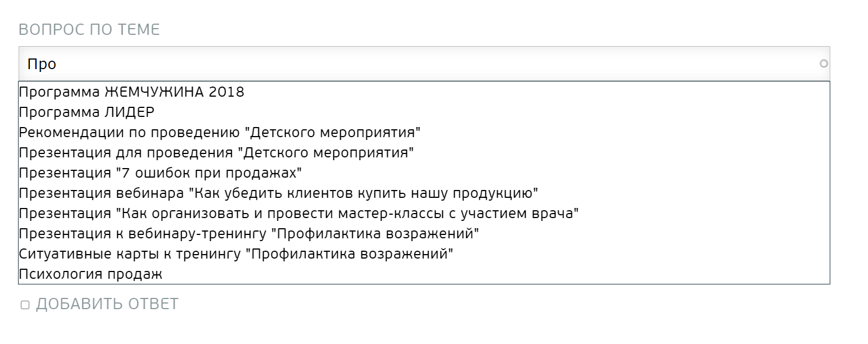
Task: Select "Презентация к вебинару-тренингу Профилактика возражений"
Action: tap(249, 234)
